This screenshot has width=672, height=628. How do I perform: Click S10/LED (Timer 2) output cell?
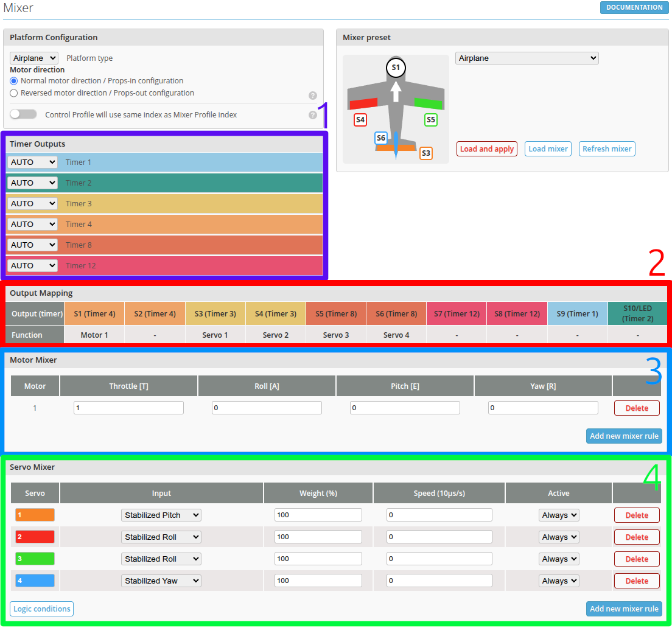[x=638, y=313]
